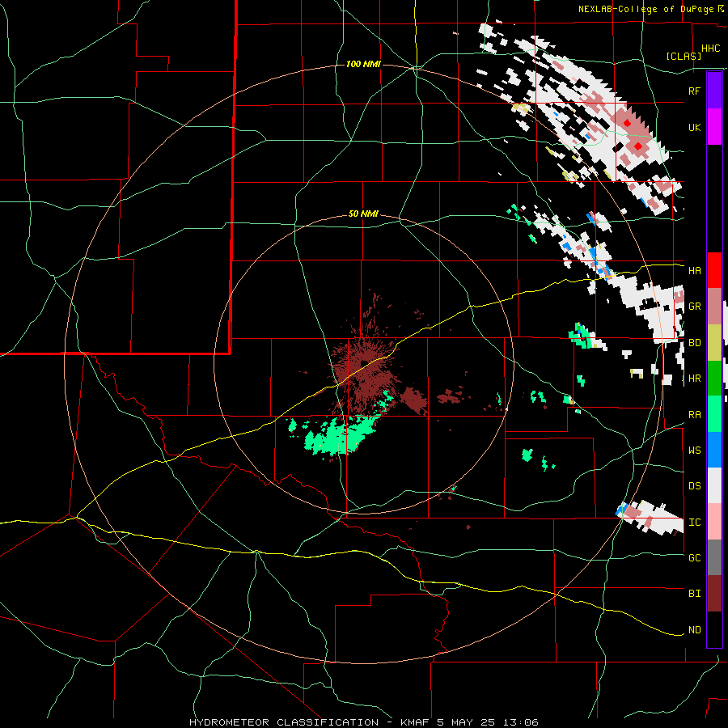Click the IC legend label
This screenshot has height=728, width=728.
(x=694, y=523)
